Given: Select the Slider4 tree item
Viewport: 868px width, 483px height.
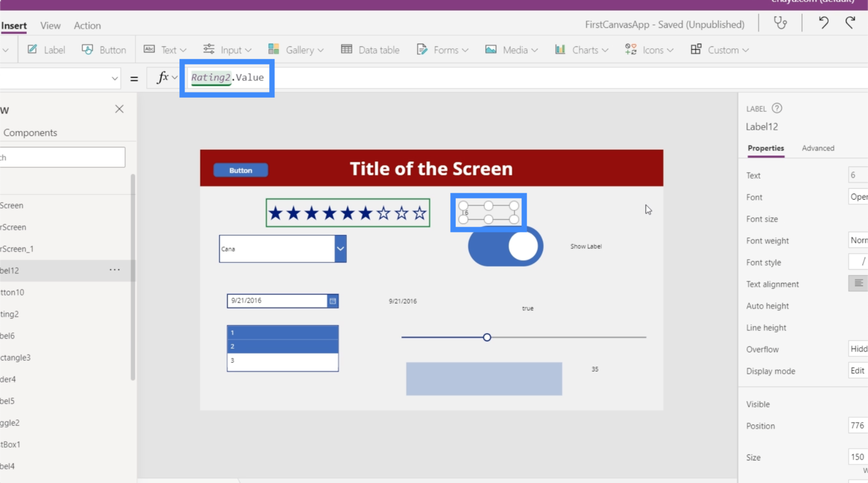Looking at the screenshot, I should [65, 379].
